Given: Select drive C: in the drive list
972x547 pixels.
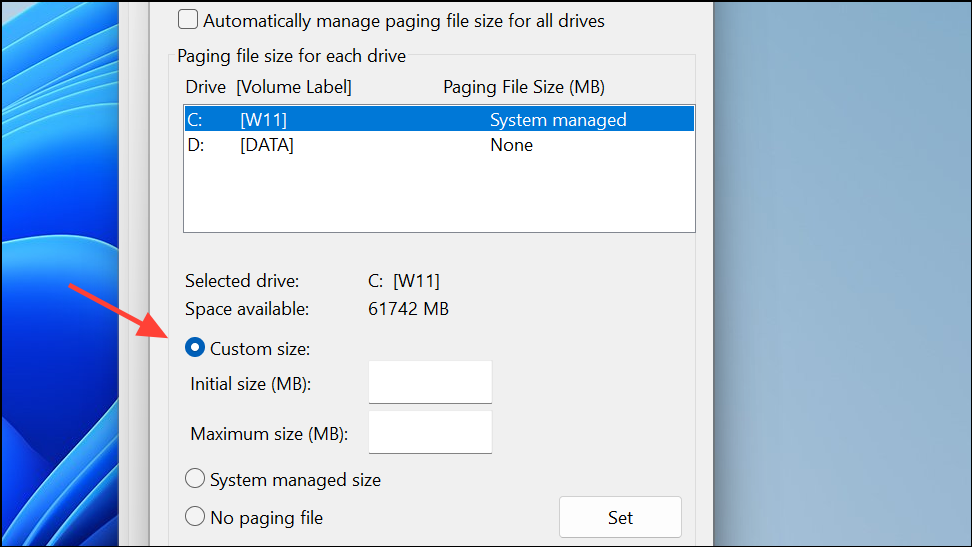Looking at the screenshot, I should click(195, 120).
